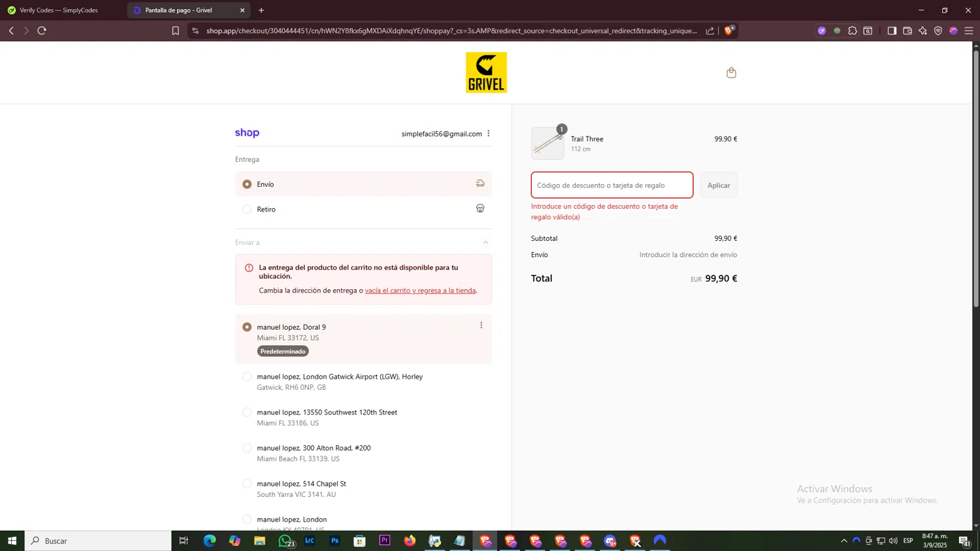This screenshot has height=551, width=980.
Task: Click the Total 99,90 € amount
Action: pyautogui.click(x=721, y=278)
